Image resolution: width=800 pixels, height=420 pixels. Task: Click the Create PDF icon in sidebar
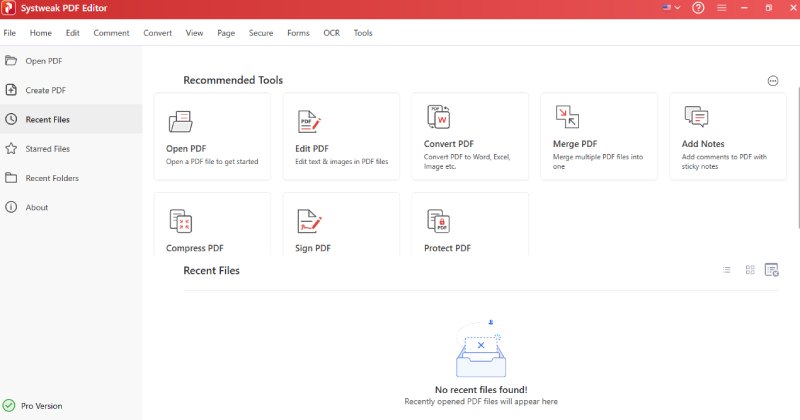click(11, 90)
